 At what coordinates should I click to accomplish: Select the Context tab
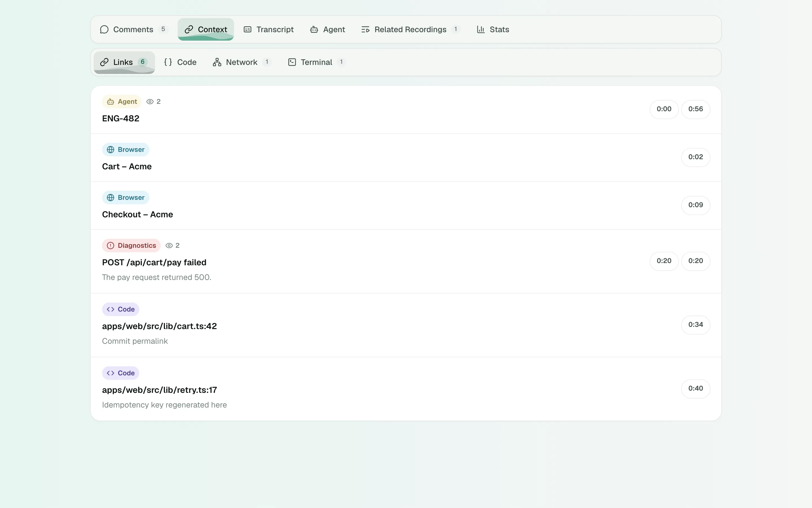[x=206, y=29]
